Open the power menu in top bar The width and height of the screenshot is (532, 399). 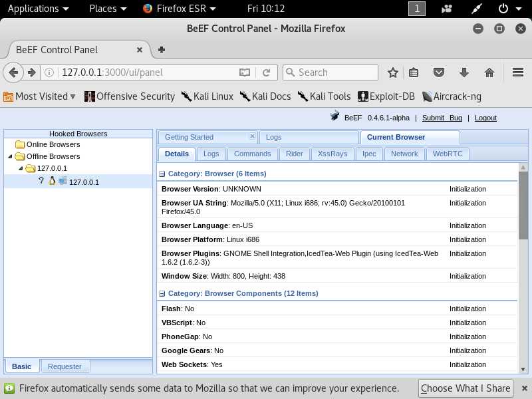click(x=509, y=9)
